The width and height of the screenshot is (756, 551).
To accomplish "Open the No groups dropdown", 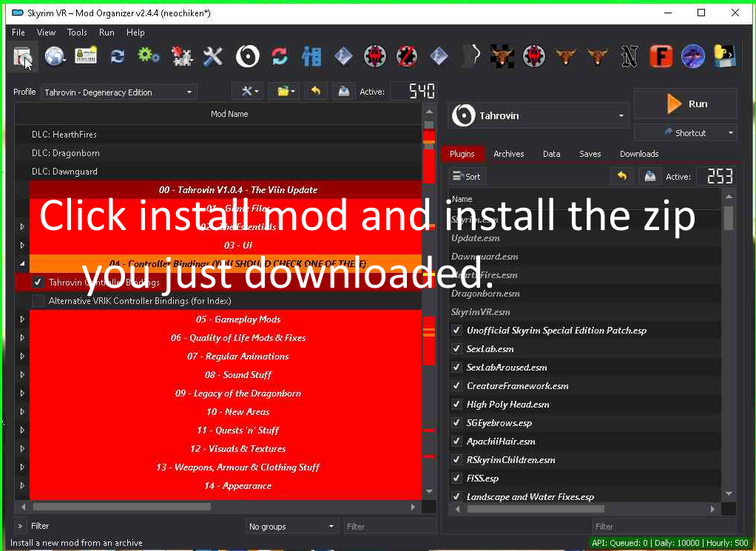I will pos(291,527).
